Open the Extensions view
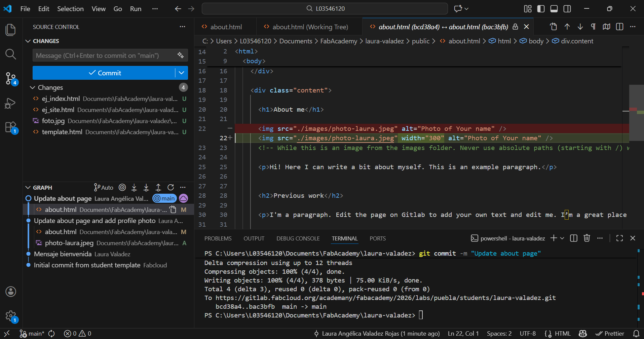Viewport: 644px width, 339px height. pyautogui.click(x=11, y=127)
